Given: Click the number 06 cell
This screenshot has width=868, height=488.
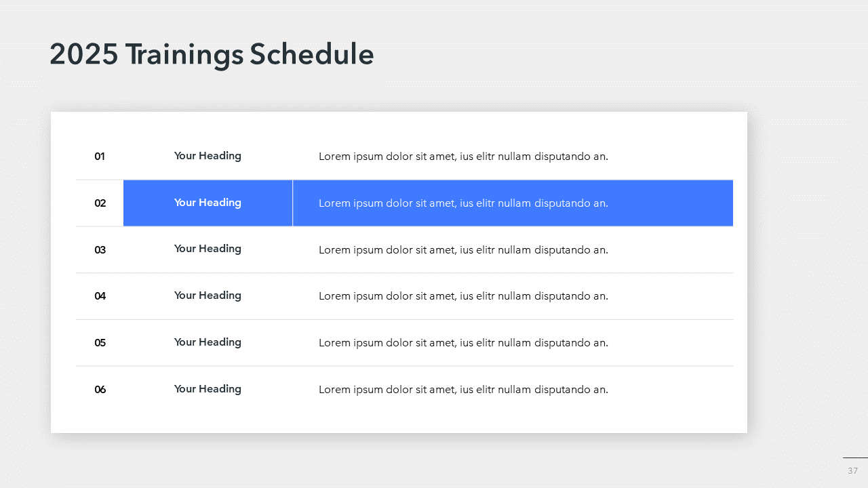Looking at the screenshot, I should tap(100, 390).
